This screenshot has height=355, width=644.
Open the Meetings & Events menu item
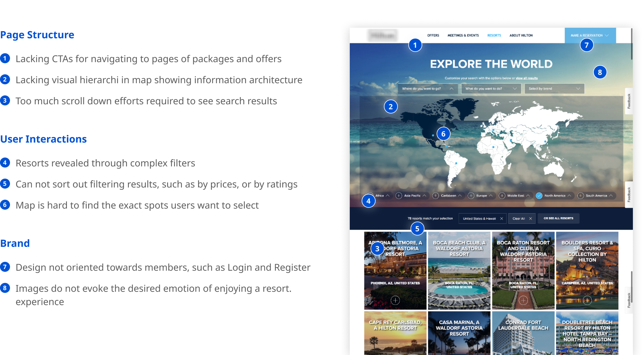pyautogui.click(x=463, y=35)
